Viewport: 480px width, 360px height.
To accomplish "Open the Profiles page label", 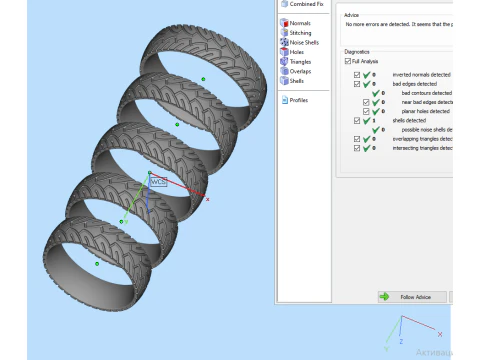I will [x=299, y=100].
